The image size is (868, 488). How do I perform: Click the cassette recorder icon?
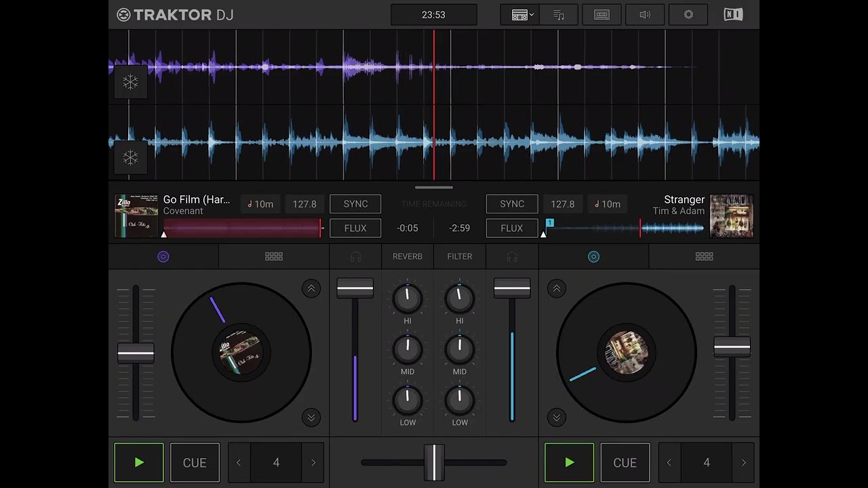pos(601,15)
